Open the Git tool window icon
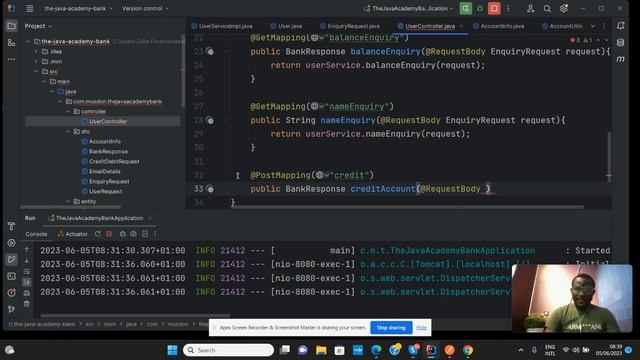 pos(11,309)
